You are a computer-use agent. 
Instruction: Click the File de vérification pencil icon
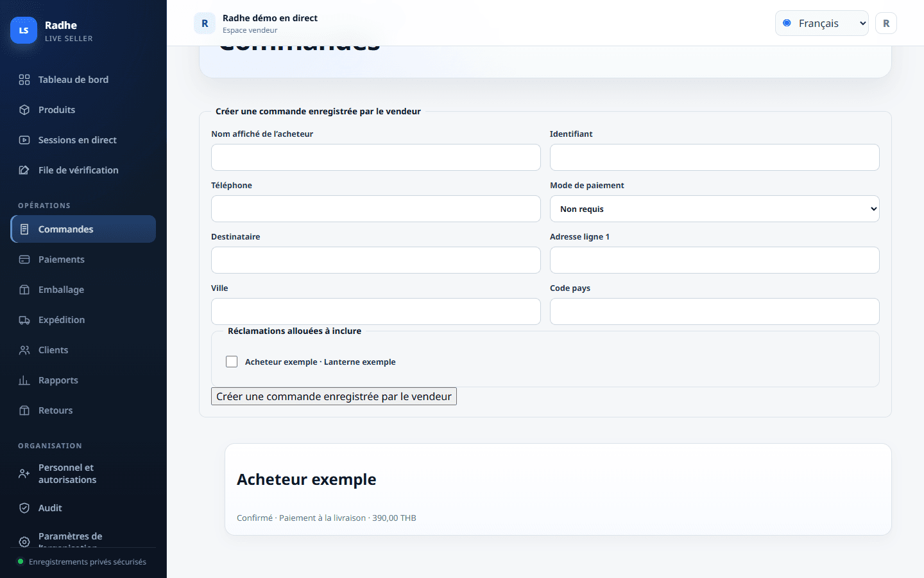point(24,170)
